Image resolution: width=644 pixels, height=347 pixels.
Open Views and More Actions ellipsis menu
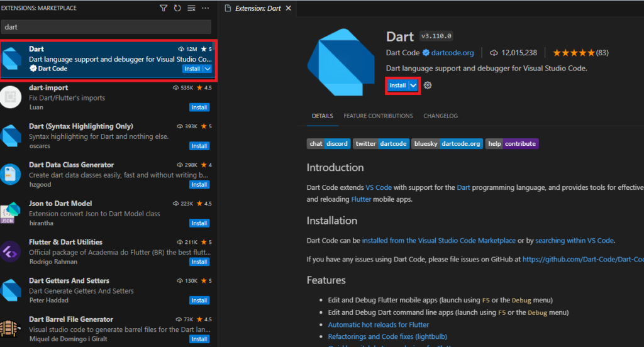pos(206,8)
